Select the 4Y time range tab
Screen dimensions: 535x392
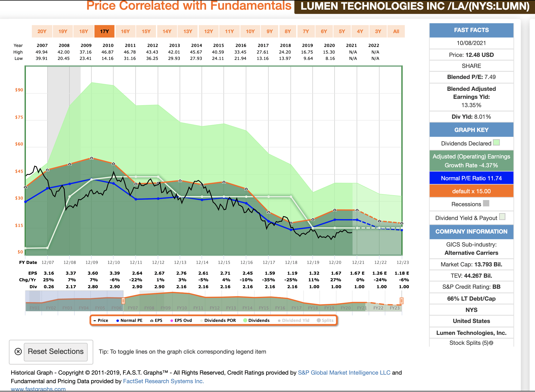(360, 31)
